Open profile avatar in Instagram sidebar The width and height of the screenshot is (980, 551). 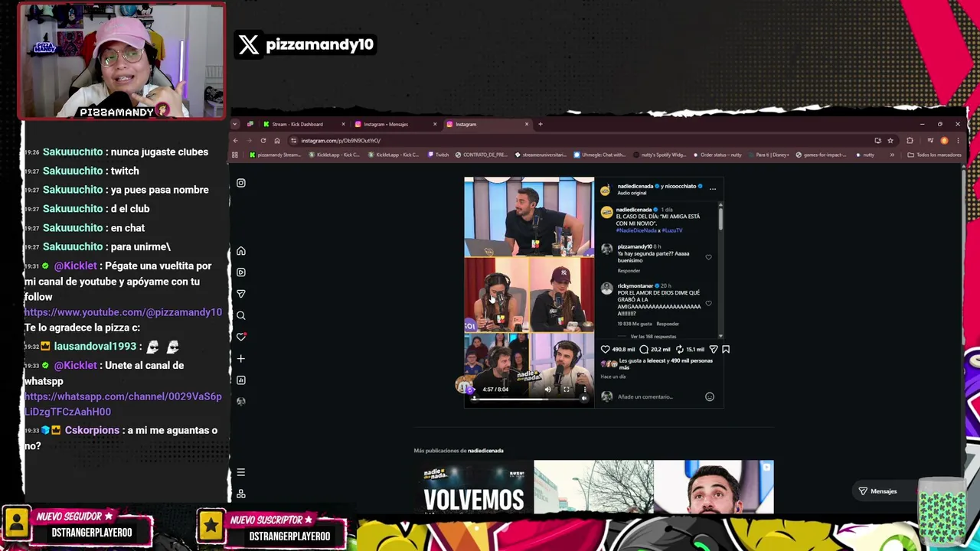coord(241,401)
